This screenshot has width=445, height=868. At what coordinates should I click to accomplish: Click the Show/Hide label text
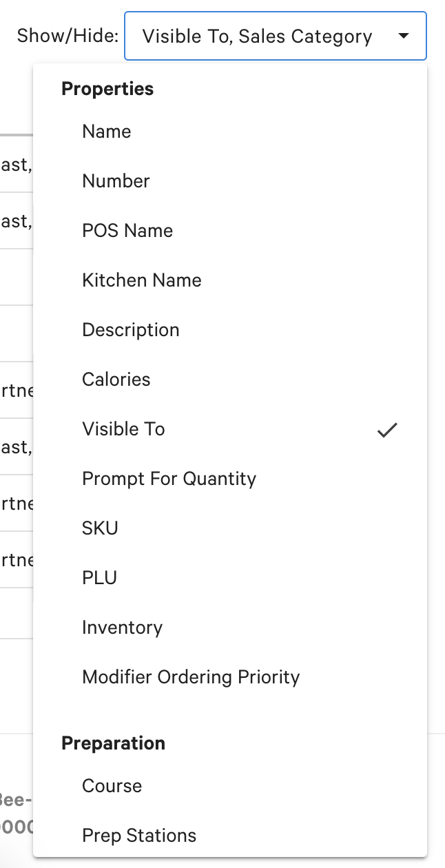tap(68, 36)
